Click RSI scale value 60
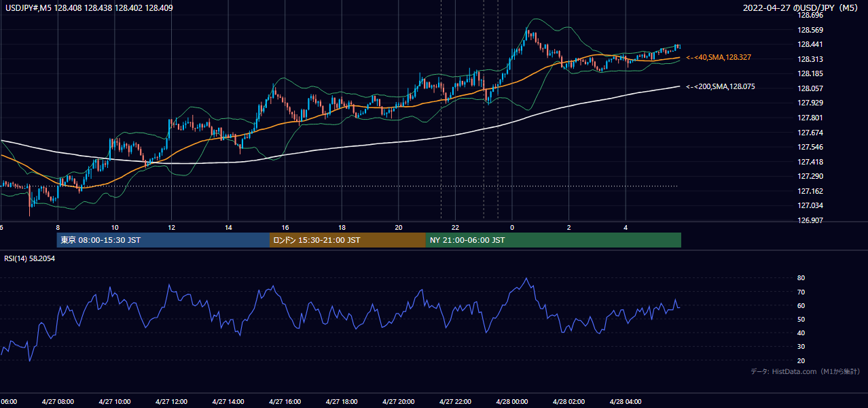 point(801,305)
